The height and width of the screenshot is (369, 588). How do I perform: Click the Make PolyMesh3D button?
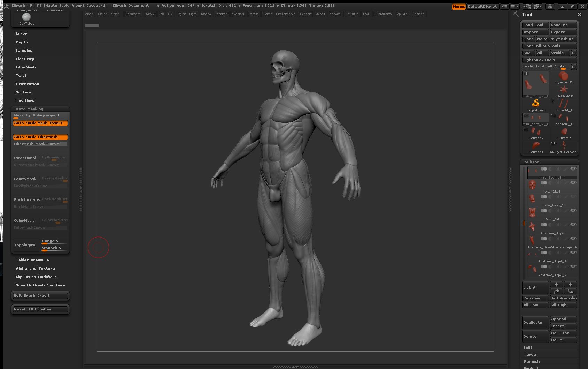[x=556, y=39]
